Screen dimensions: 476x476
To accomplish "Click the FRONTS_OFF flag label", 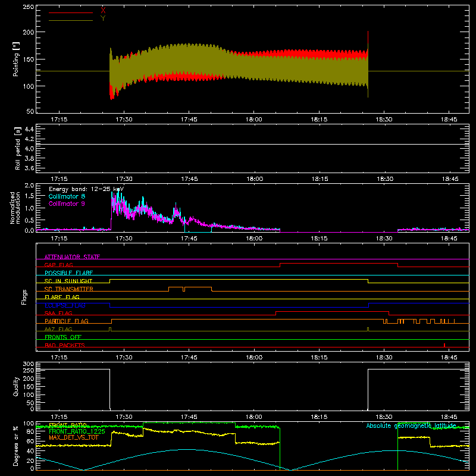I will click(63, 337).
